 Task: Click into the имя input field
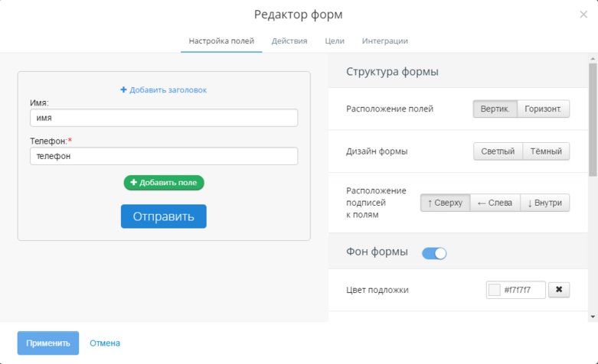click(x=164, y=118)
